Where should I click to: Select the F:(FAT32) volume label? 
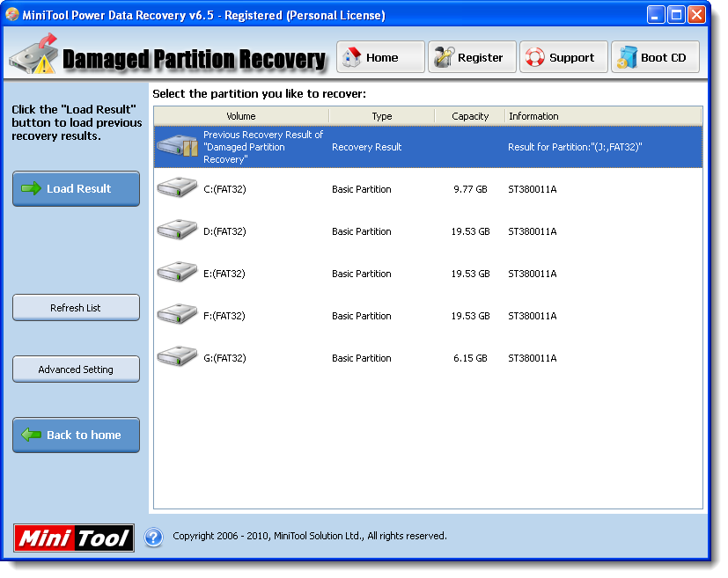click(x=224, y=316)
